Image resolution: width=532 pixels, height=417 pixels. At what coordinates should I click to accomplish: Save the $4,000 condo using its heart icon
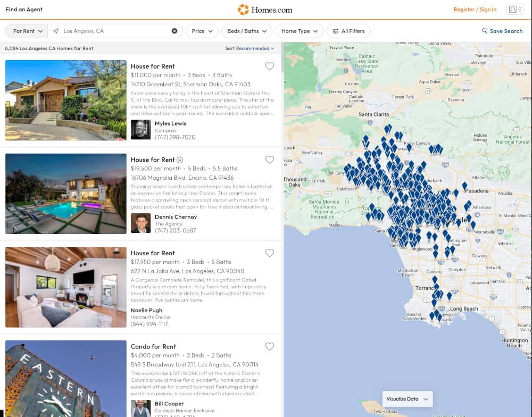point(270,346)
